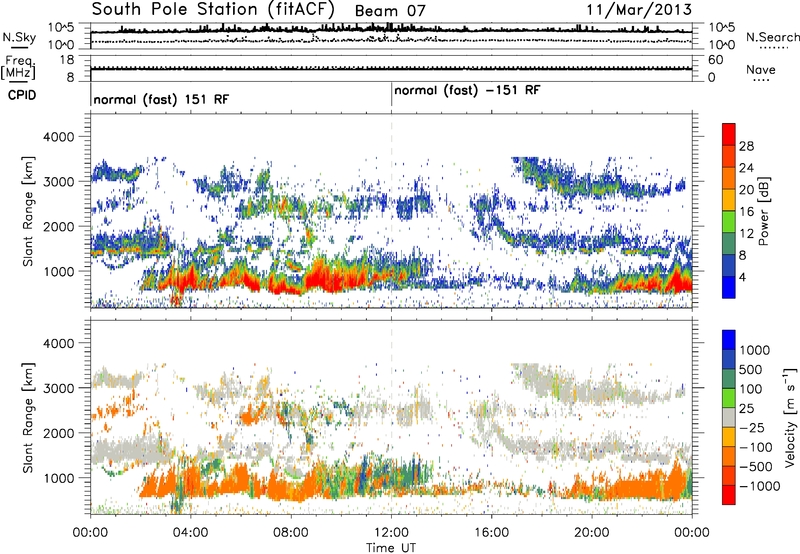Viewport: 800px width, 554px height.
Task: Click the frequency trace line in Freq. panel
Action: [x=391, y=68]
